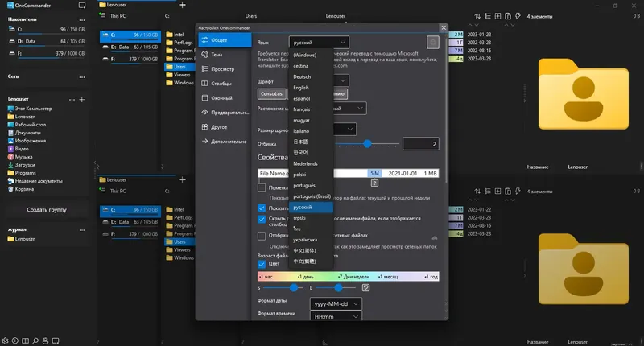Viewport: 644px width, 346px height.
Task: Open three-dots menu of Накопители section
Action: point(82,19)
